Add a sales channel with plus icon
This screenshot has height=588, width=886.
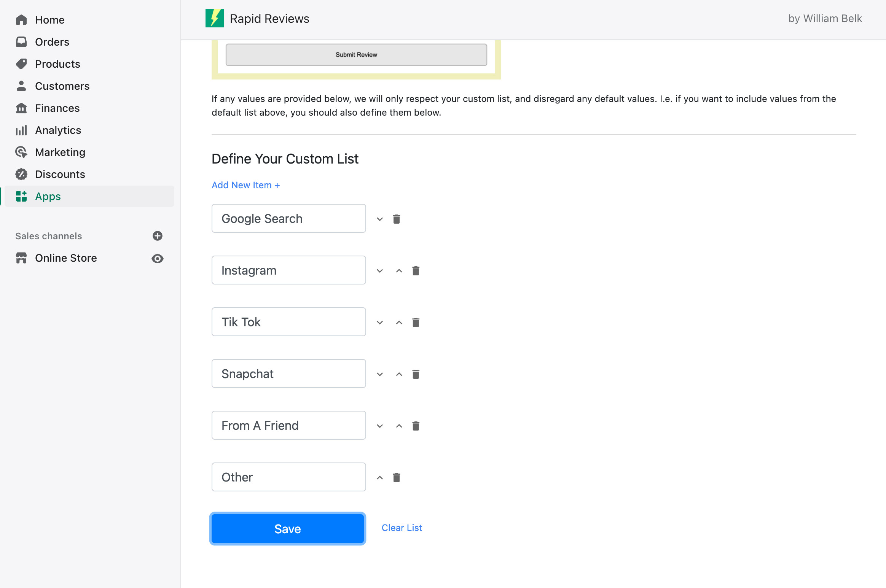[158, 236]
